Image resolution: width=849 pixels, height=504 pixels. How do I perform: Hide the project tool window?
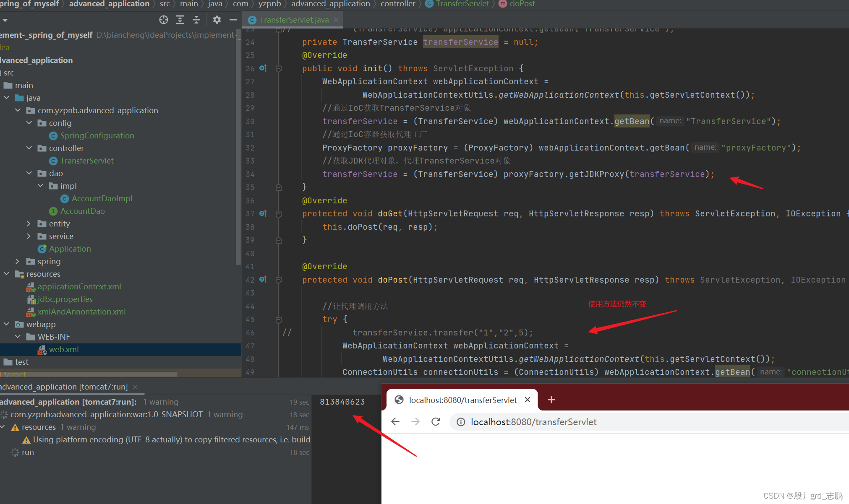pyautogui.click(x=233, y=20)
